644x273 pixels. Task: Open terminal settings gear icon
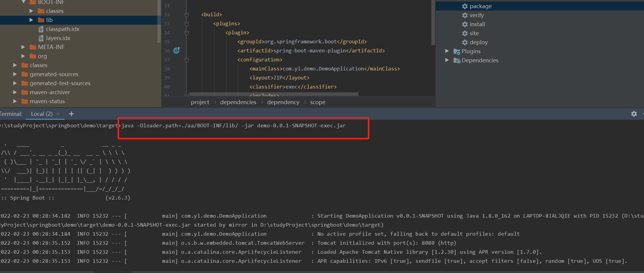point(634,114)
